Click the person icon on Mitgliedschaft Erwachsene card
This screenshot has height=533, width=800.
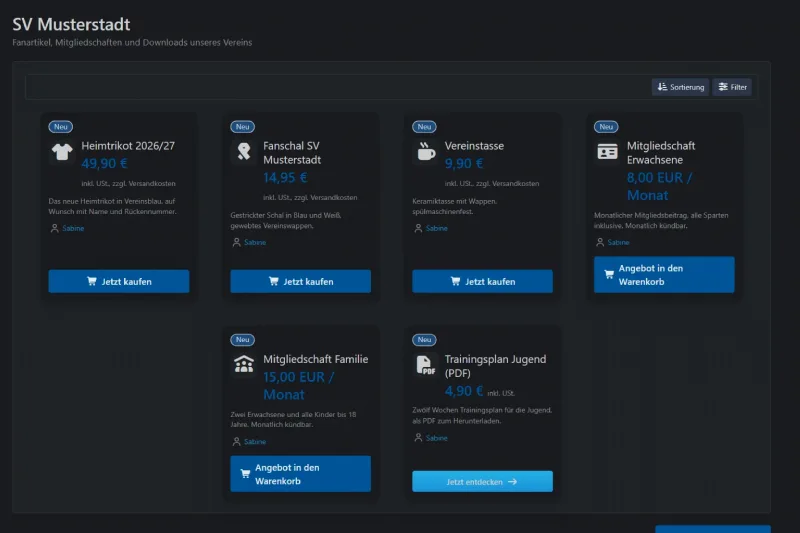click(600, 242)
